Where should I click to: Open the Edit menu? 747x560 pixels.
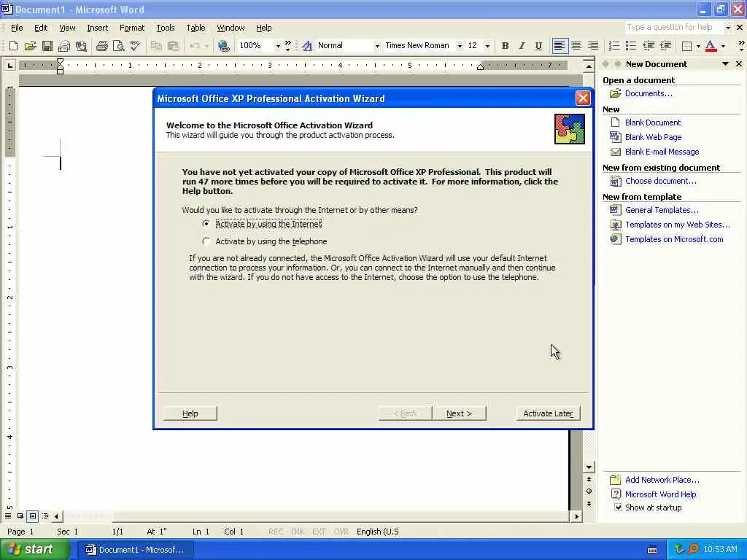[x=41, y=28]
